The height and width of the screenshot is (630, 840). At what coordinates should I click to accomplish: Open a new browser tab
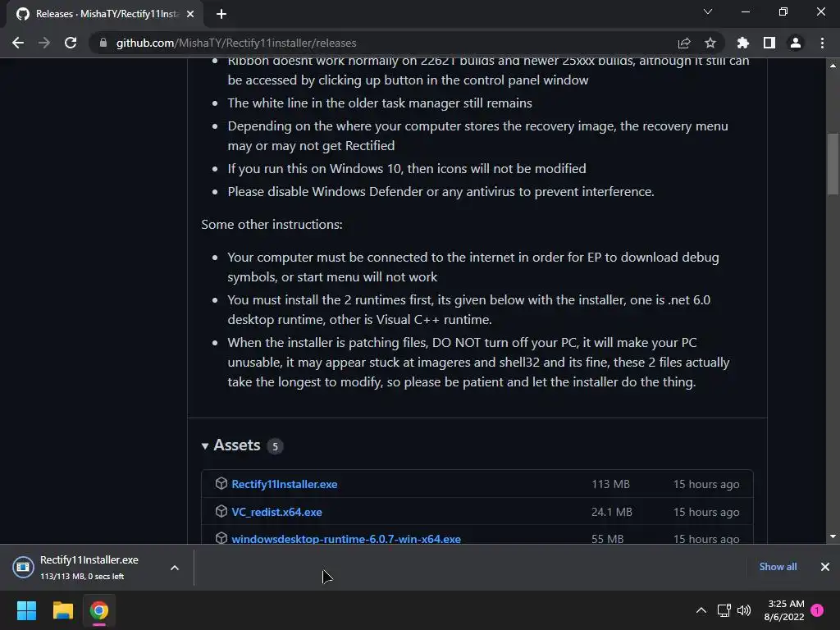[x=221, y=14]
